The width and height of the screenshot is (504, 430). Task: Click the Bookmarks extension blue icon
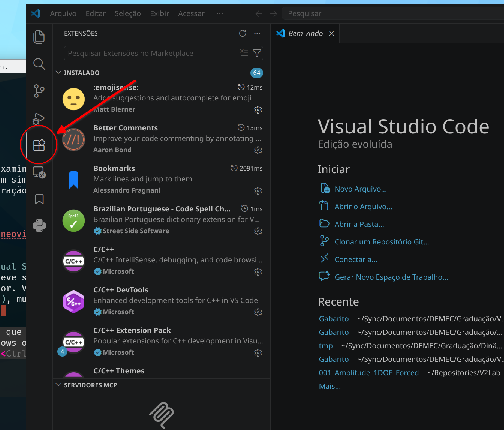73,180
